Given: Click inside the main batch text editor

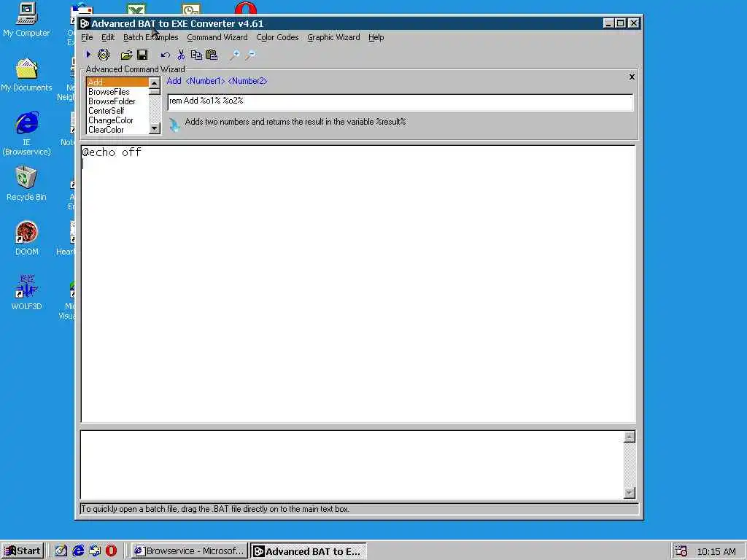Looking at the screenshot, I should 358,284.
